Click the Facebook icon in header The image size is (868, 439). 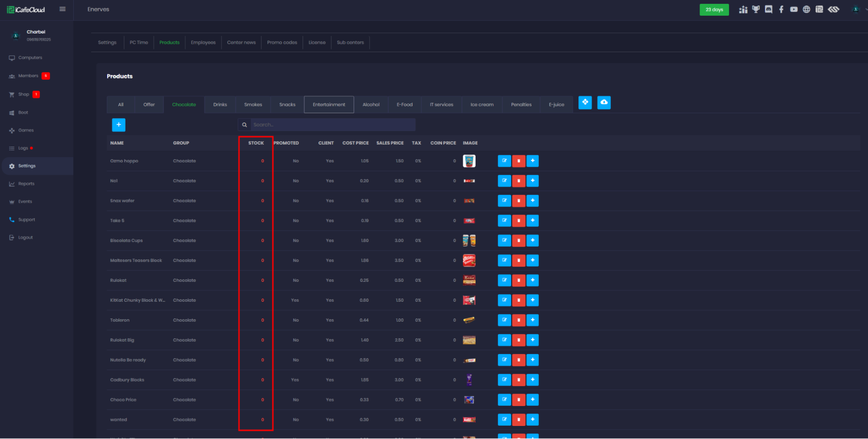[781, 10]
